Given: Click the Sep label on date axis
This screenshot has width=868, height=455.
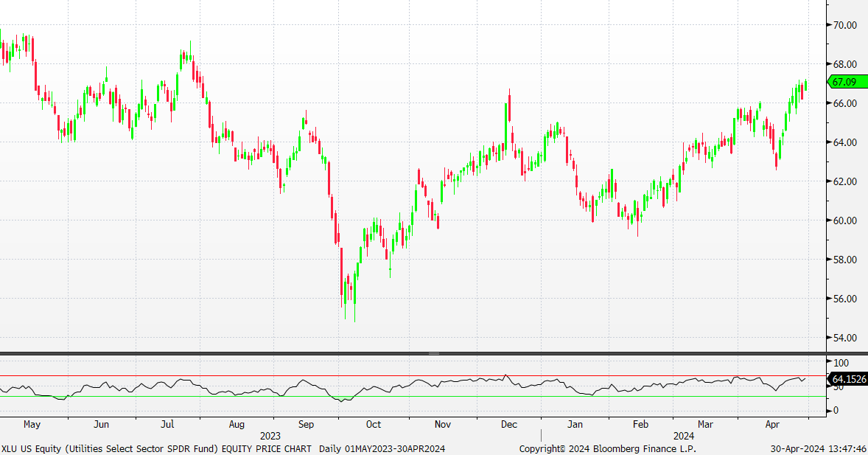Looking at the screenshot, I should click(x=306, y=425).
